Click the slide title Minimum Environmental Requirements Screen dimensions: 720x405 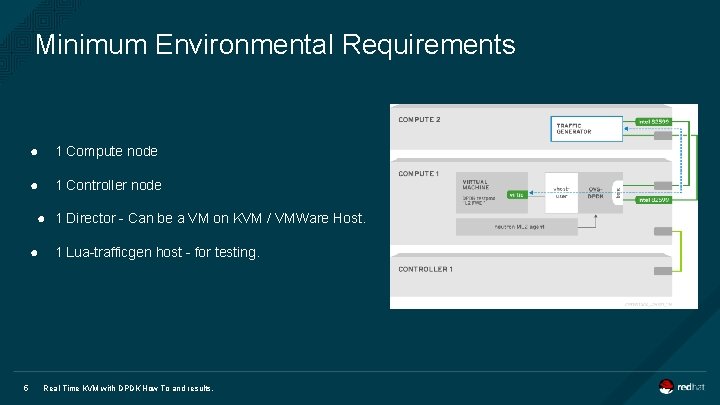(x=275, y=45)
